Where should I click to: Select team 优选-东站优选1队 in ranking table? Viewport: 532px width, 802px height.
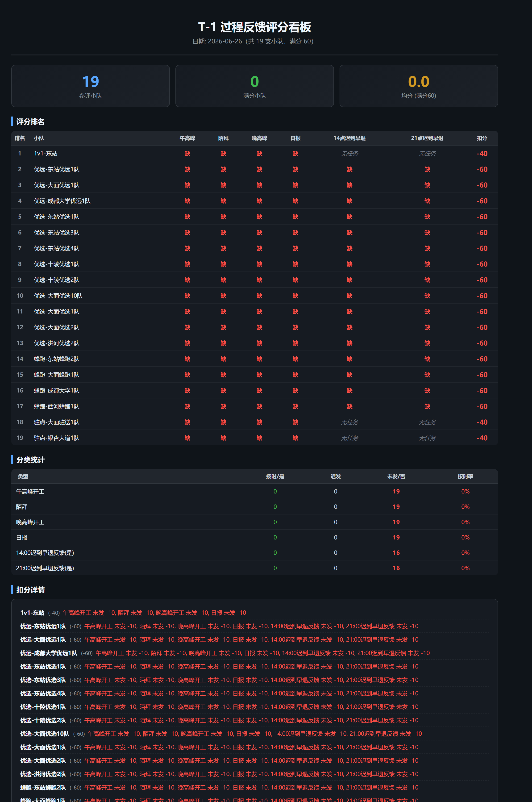57,217
